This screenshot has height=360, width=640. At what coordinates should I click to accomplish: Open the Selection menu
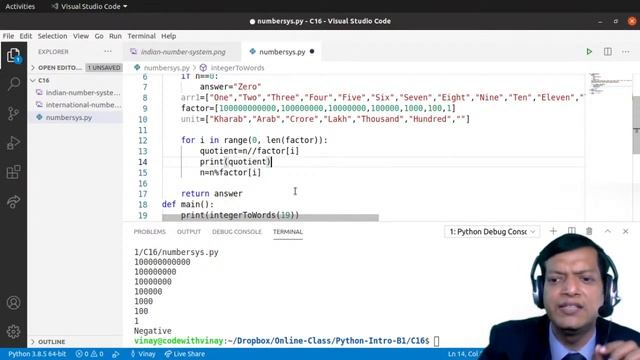click(x=52, y=36)
